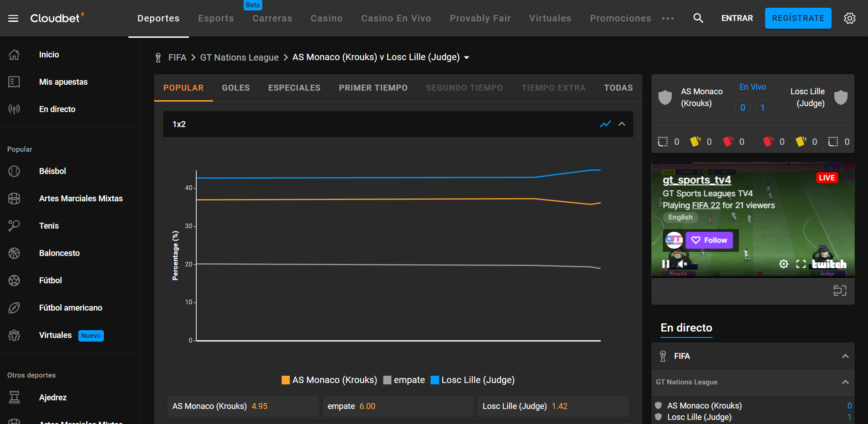Viewport: 868px width, 424px height.
Task: Open the hamburger menu icon
Action: point(13,18)
